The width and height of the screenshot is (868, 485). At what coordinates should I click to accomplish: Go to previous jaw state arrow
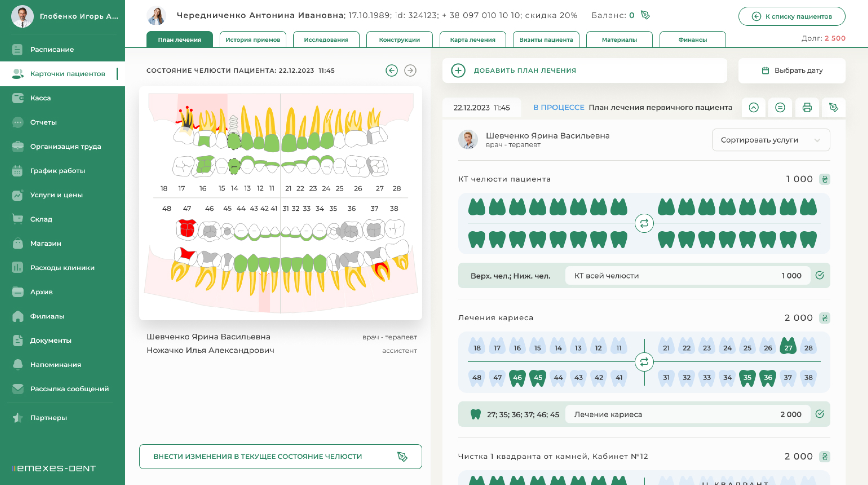pos(391,70)
